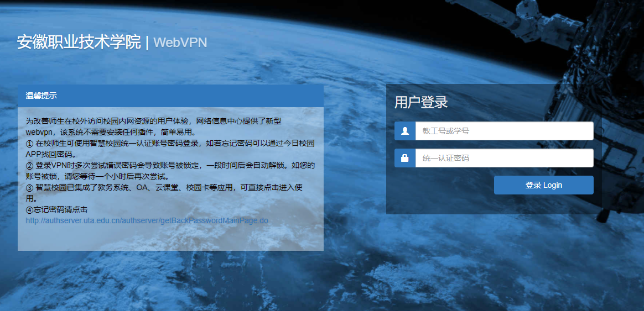Click the line starting 为改善师生在校外访问
Image resolution: width=644 pixels, height=311 pixels.
pos(154,121)
